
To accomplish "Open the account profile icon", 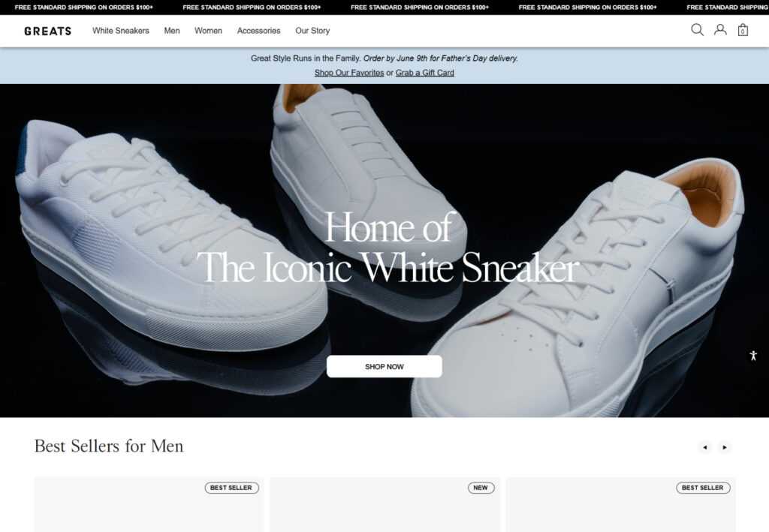I will [720, 30].
